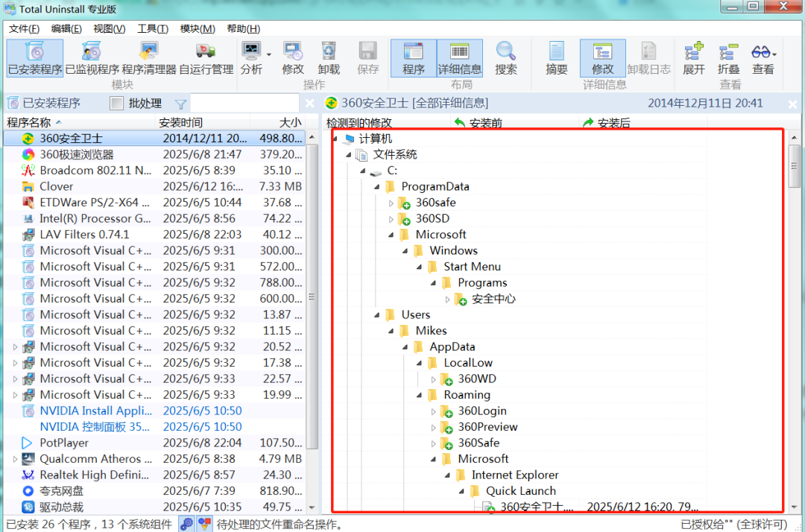The image size is (805, 532).
Task: Click the shield status bar icon
Action: (x=205, y=524)
